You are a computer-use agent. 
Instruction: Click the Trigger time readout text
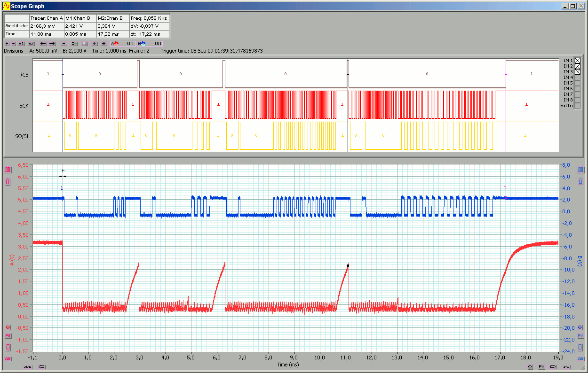[x=212, y=51]
